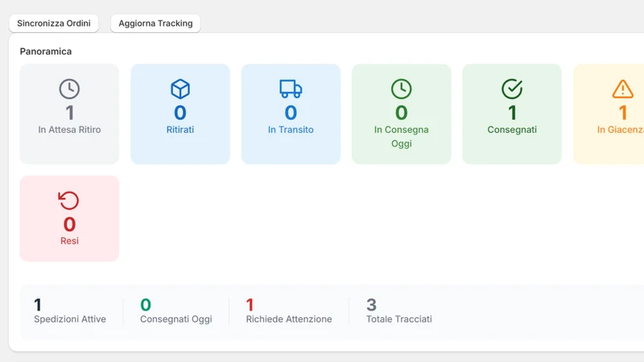Viewport: 644px width, 362px height.
Task: Click the Panoramica section heading
Action: [x=46, y=51]
